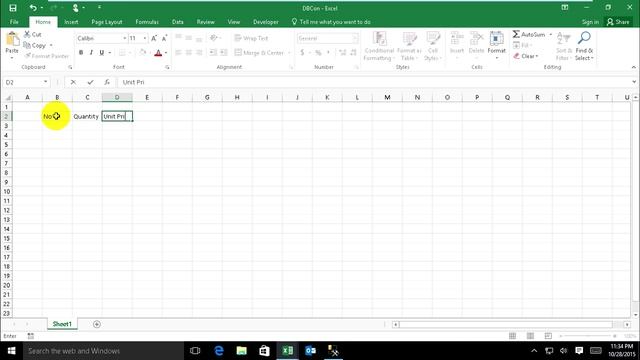Decrease font size icon
Screen dimensions: 640x360
point(164,38)
